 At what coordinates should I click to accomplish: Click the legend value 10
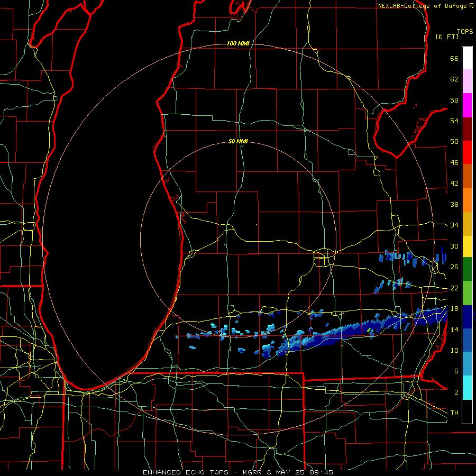[x=454, y=351]
